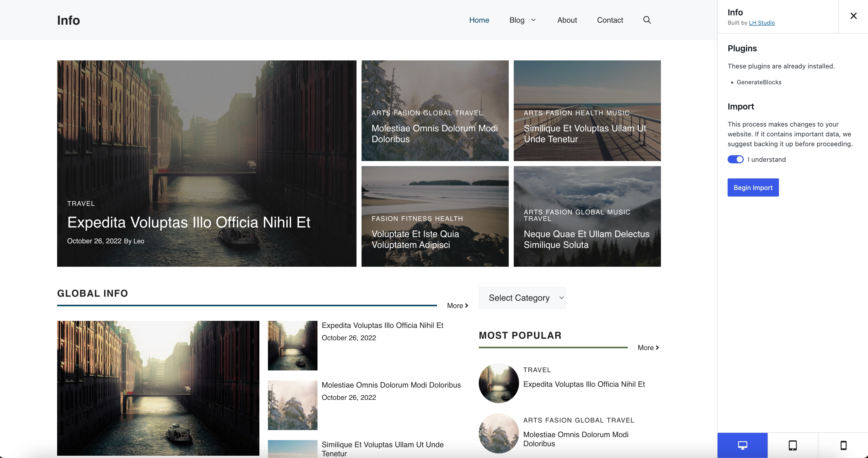Screen dimensions: 868x458
Task: Click October 26, 2022 date on hero post
Action: point(94,241)
